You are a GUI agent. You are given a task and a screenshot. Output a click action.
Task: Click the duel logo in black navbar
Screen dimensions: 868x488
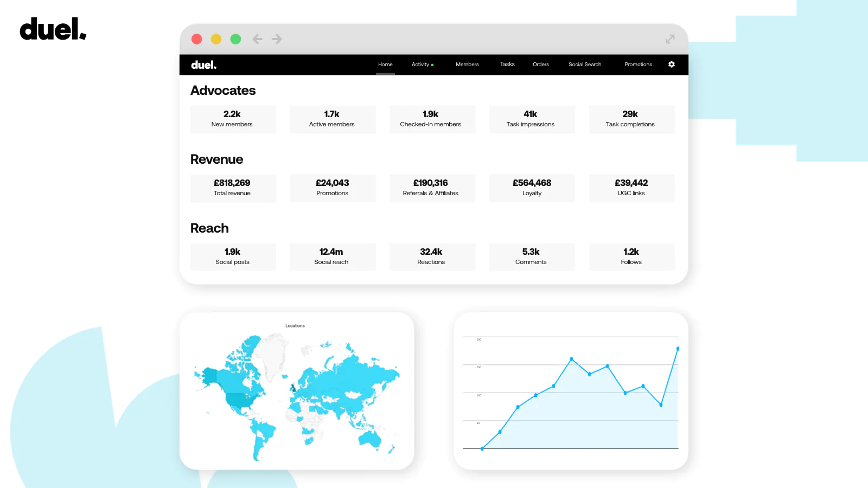[204, 65]
